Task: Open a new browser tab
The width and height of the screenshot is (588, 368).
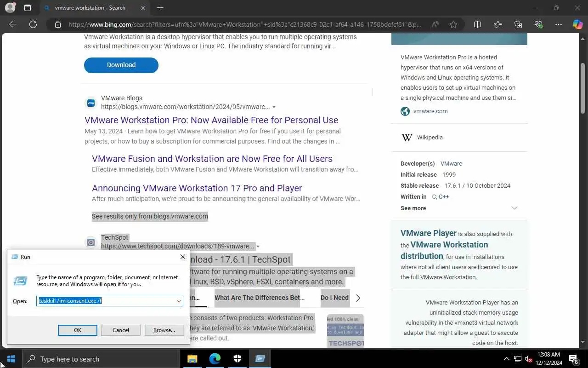Action: point(160,8)
